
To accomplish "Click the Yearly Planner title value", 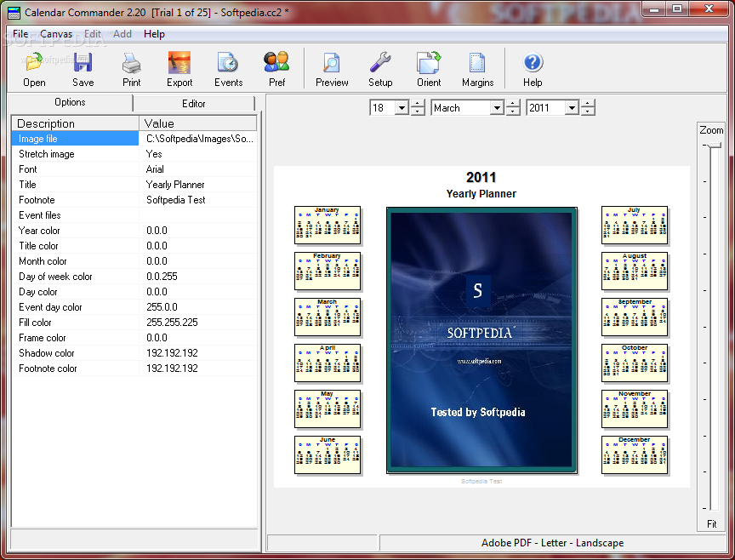I will pyautogui.click(x=175, y=185).
